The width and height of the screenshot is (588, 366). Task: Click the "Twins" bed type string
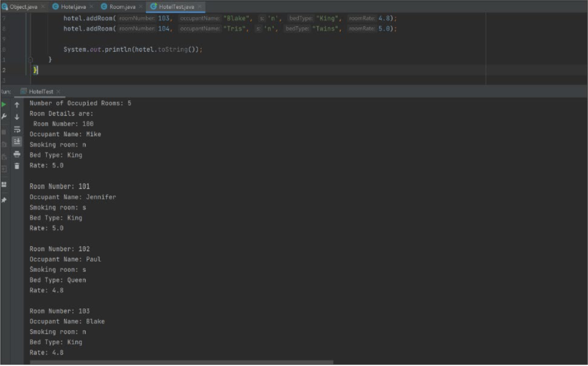coord(326,28)
